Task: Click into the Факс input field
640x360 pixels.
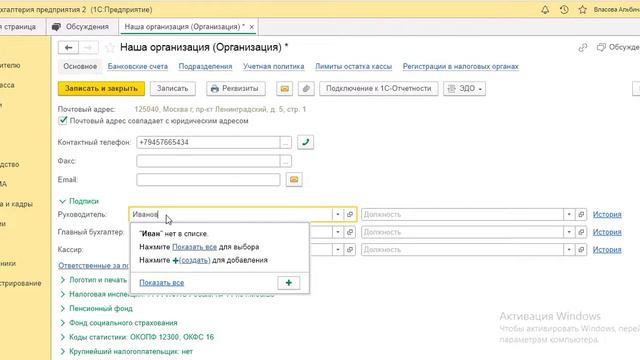Action: [208, 161]
